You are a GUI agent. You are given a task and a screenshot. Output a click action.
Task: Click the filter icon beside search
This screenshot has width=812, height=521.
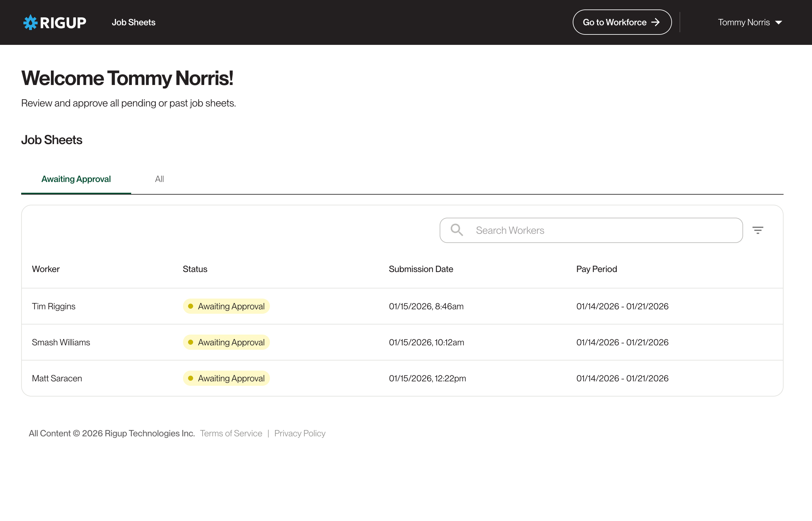pos(758,230)
